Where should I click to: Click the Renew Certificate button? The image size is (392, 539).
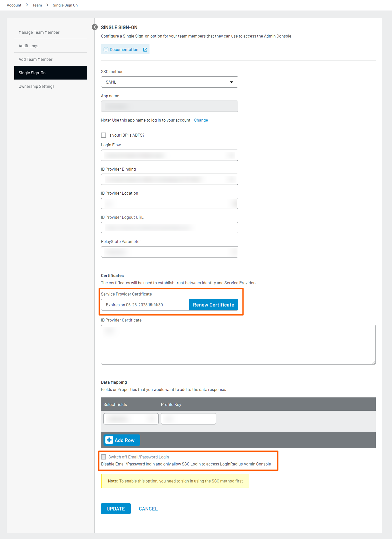coord(213,305)
